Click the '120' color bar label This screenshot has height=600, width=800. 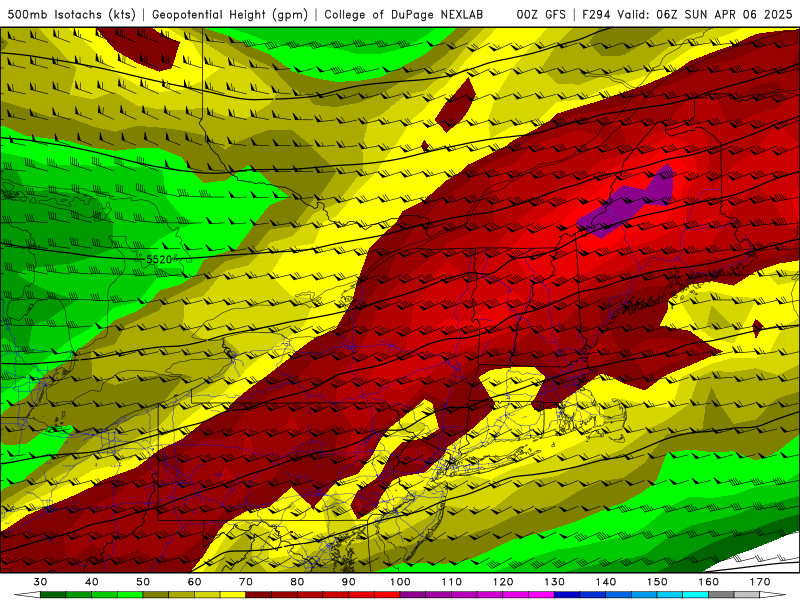click(x=503, y=582)
